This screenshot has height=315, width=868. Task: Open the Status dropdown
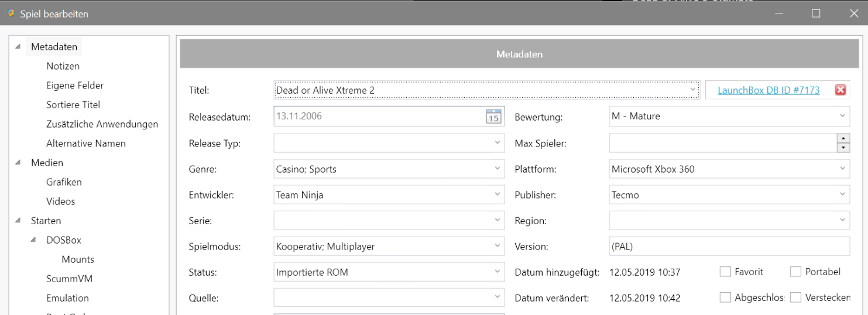[x=498, y=272]
